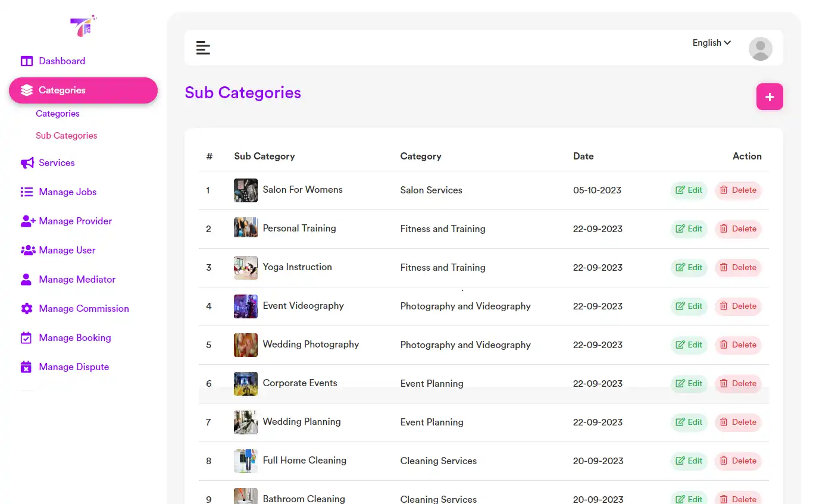Click the Services megaphone icon
This screenshot has width=813, height=504.
(26, 162)
